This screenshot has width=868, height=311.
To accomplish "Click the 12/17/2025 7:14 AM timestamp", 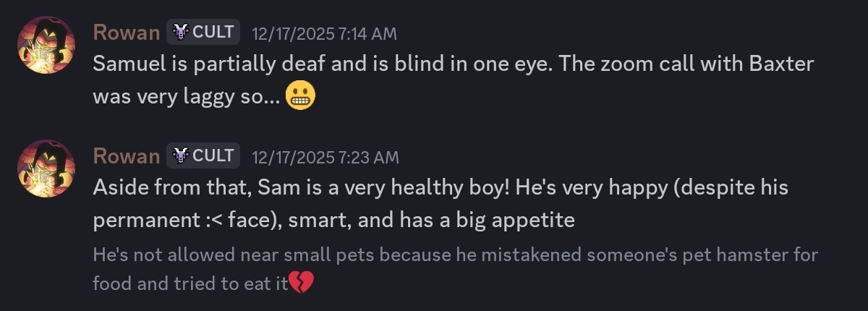I will [x=324, y=33].
